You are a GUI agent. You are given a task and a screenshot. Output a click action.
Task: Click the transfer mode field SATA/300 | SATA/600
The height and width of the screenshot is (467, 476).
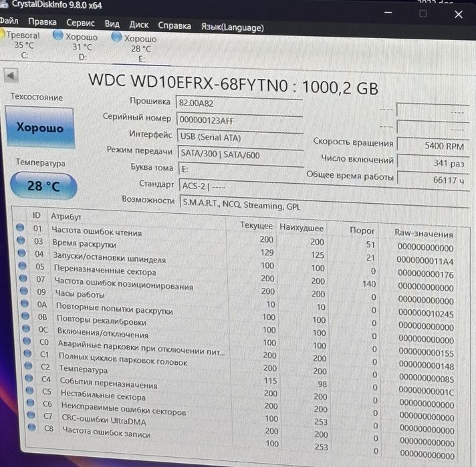pos(241,155)
